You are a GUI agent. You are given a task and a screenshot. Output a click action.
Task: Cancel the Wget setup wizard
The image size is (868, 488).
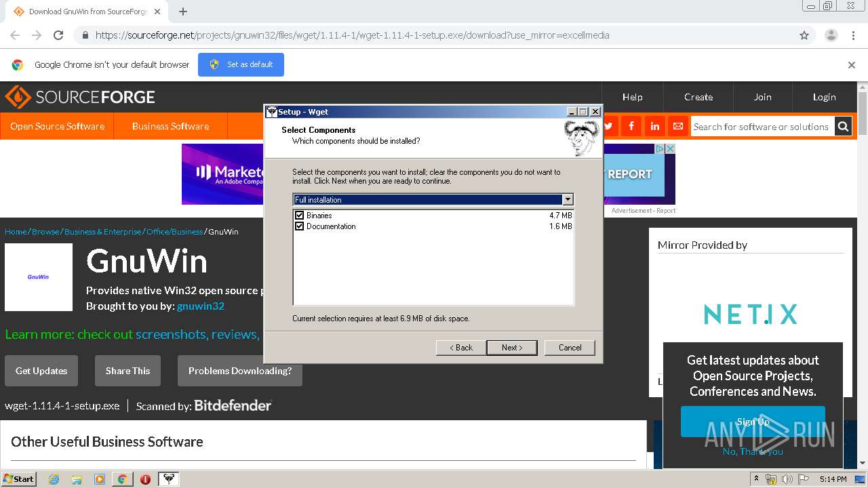pos(570,348)
